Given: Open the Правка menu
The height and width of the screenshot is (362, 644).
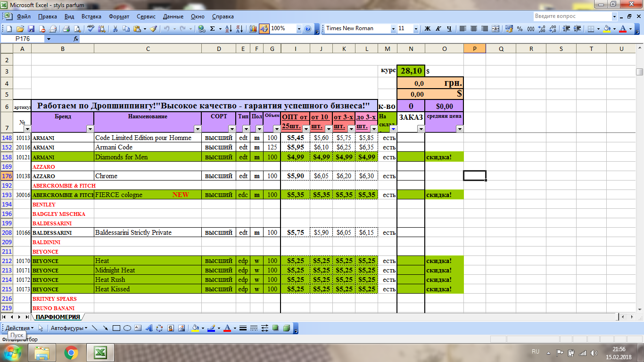Looking at the screenshot, I should point(48,16).
